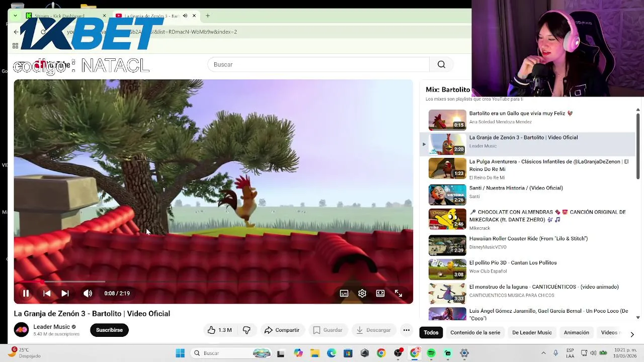Dislike the video
644x362 pixels.
pos(247,330)
